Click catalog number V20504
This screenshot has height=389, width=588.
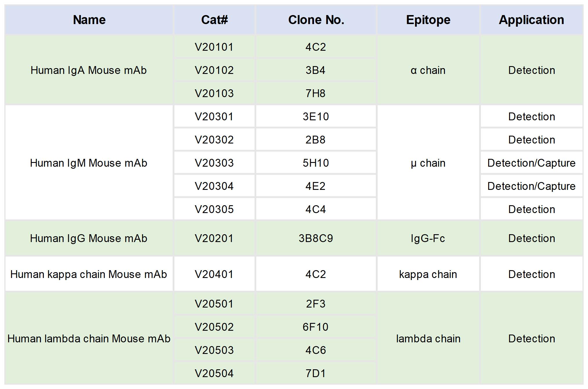point(214,373)
